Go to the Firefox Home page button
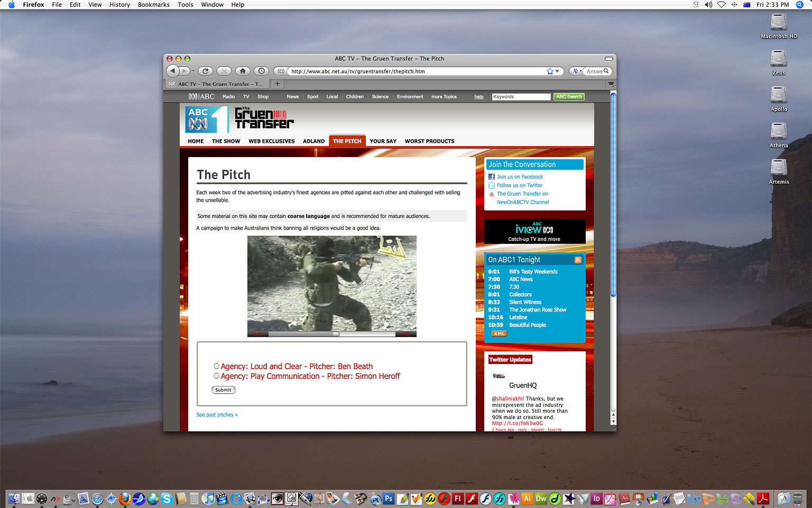The height and width of the screenshot is (508, 812). point(242,71)
